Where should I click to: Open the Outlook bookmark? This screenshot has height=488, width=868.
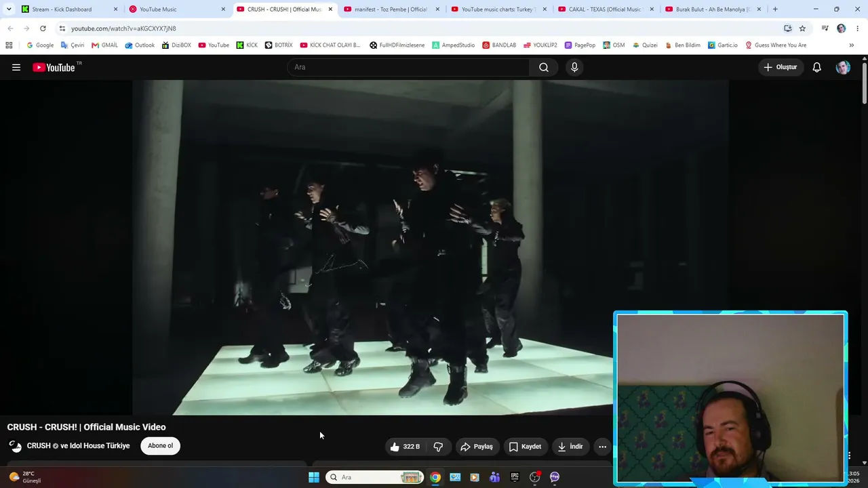(x=140, y=45)
